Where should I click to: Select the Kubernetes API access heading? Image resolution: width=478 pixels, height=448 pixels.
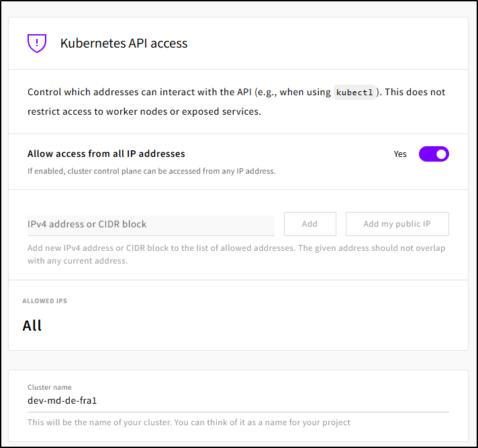[124, 44]
